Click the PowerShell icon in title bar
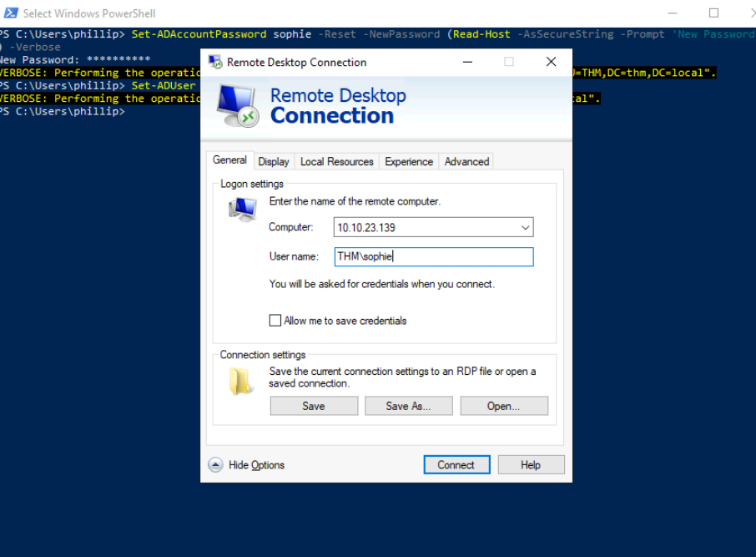Image resolution: width=756 pixels, height=557 pixels. pyautogui.click(x=11, y=13)
